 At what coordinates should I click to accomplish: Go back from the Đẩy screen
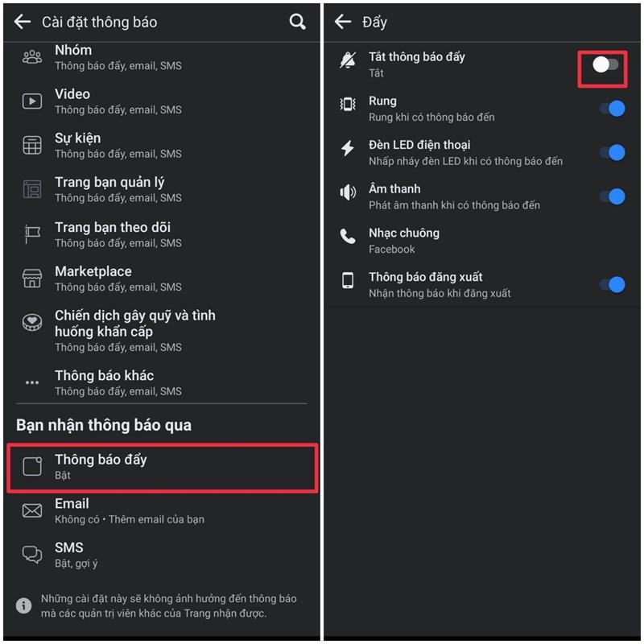click(343, 22)
